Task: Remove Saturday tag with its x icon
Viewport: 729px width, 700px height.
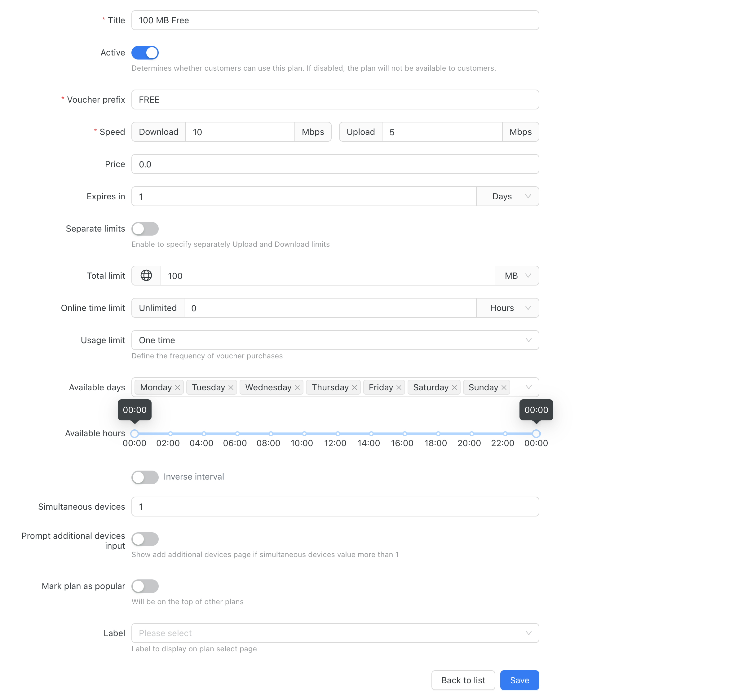Action: coord(454,388)
